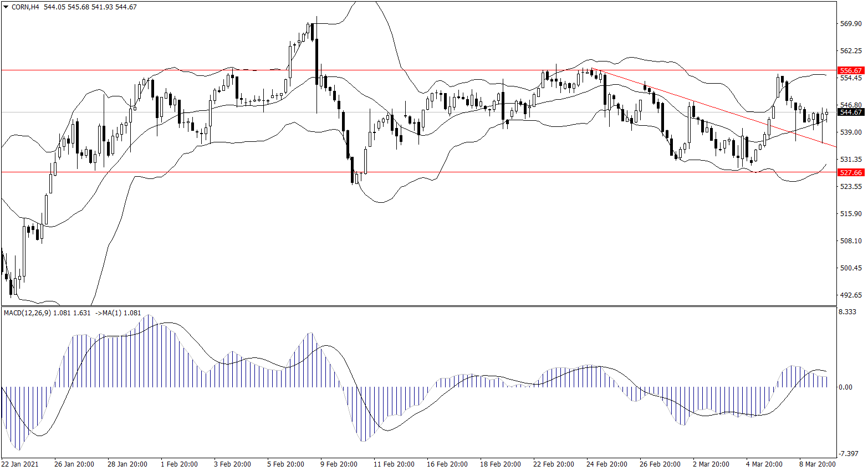Select the red 527.66 price tag

tap(851, 172)
